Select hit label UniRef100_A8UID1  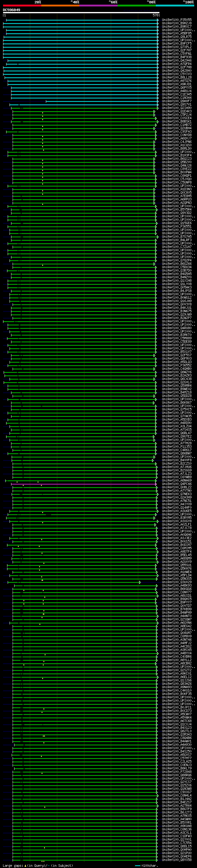[x=177, y=596]
